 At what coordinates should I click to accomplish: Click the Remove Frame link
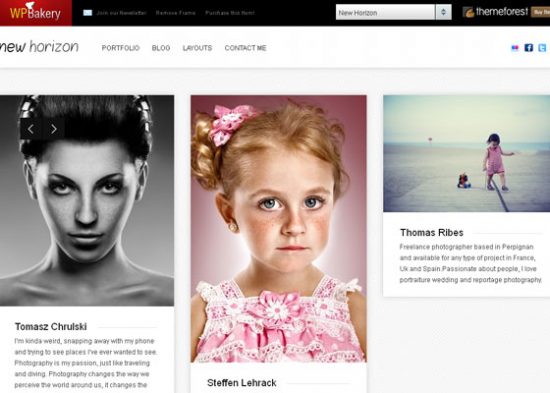click(x=175, y=13)
